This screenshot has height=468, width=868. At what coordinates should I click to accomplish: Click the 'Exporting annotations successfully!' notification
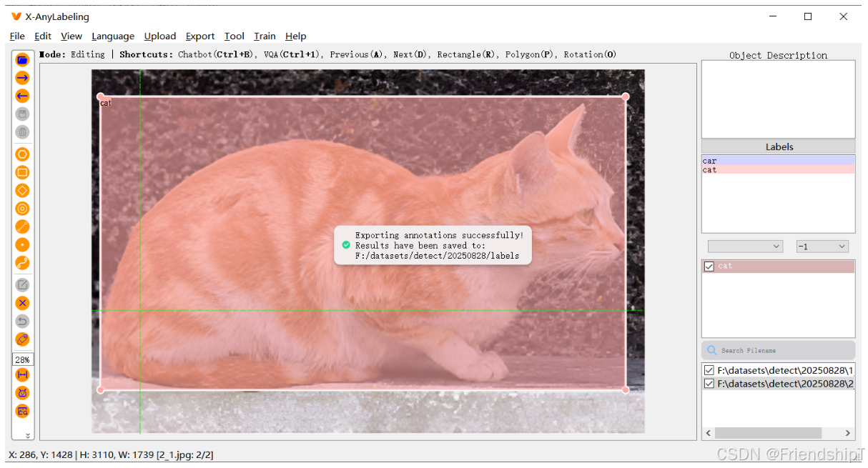[x=433, y=245]
